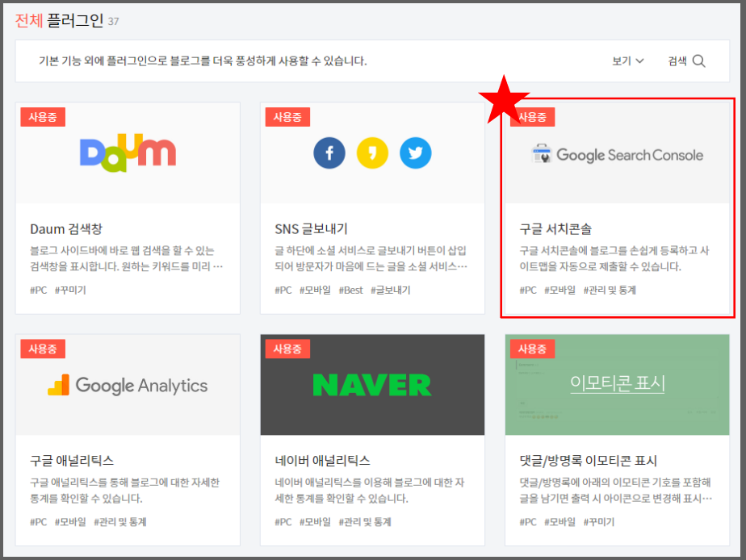Viewport: 746px width, 560px height.
Task: Click 사용중 badge on 구글 애널리틱스 card
Action: click(43, 349)
